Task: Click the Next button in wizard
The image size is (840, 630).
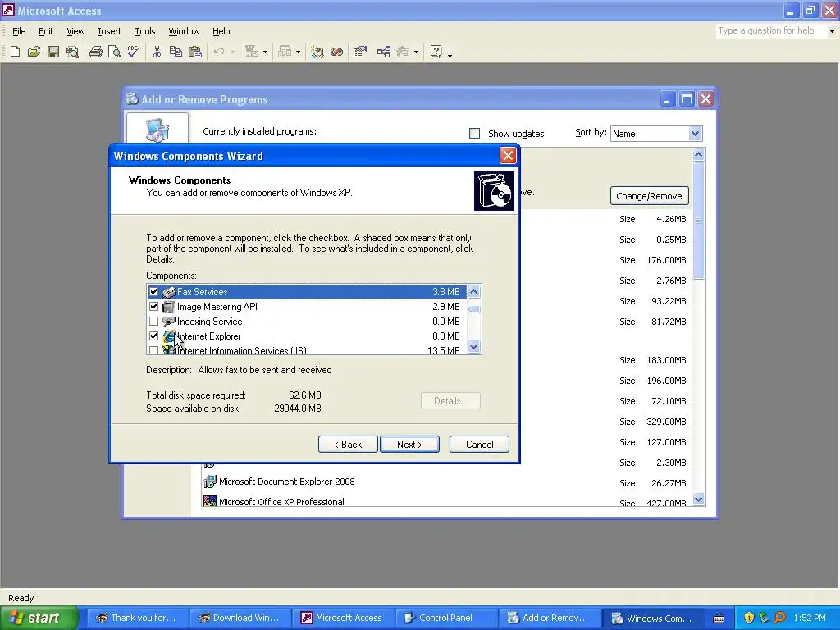Action: 409,444
